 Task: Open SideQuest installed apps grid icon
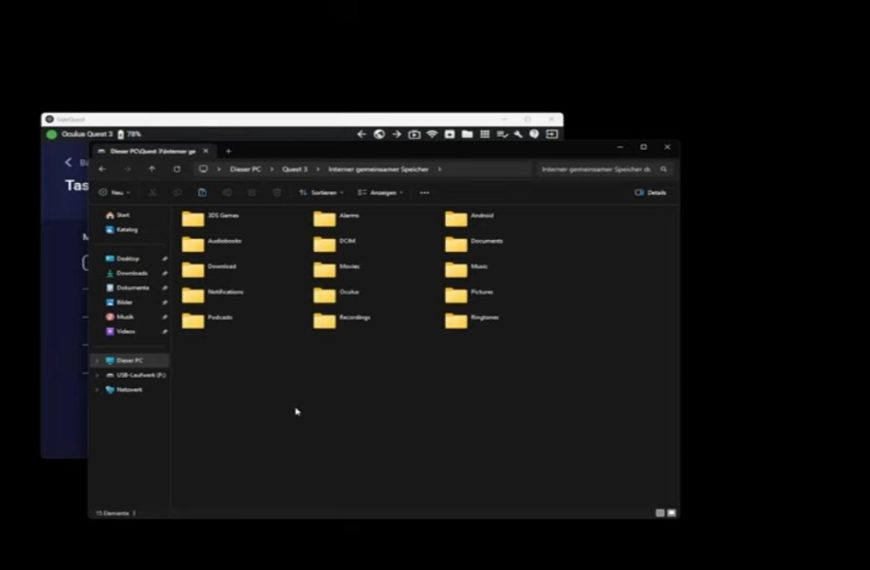pyautogui.click(x=485, y=134)
